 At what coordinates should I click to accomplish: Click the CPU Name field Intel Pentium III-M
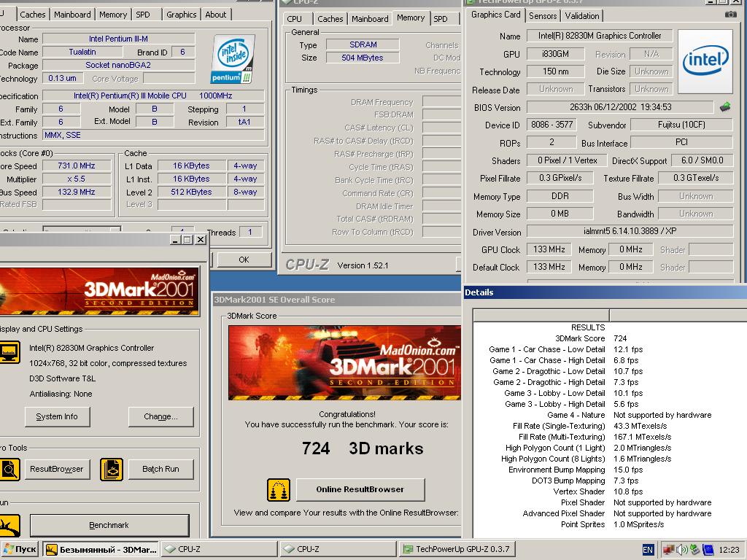tap(119, 39)
